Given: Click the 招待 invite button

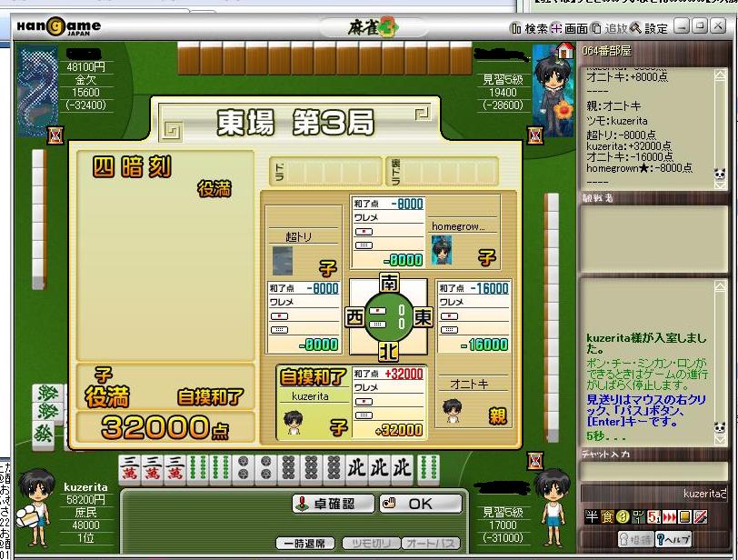Looking at the screenshot, I should click(x=635, y=539).
